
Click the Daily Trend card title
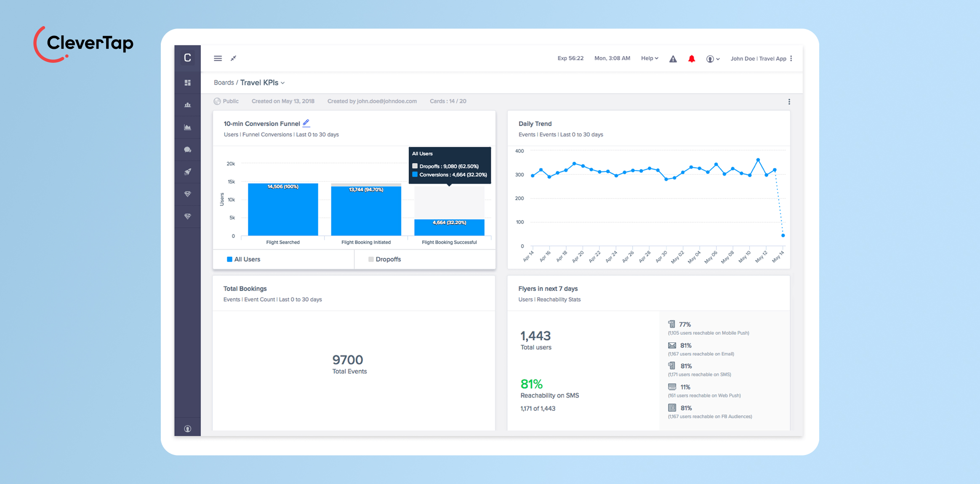point(535,124)
